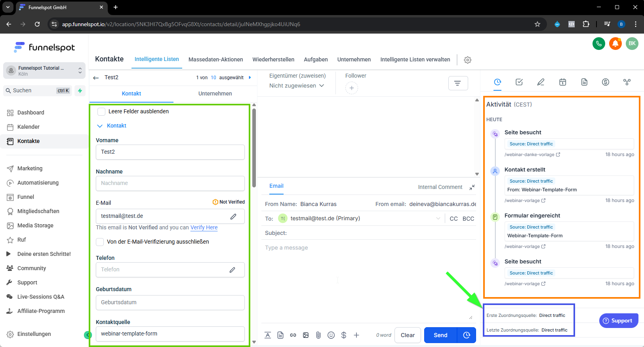Open the Funnelspot Tutorial account switcher
This screenshot has width=644, height=347.
point(44,71)
